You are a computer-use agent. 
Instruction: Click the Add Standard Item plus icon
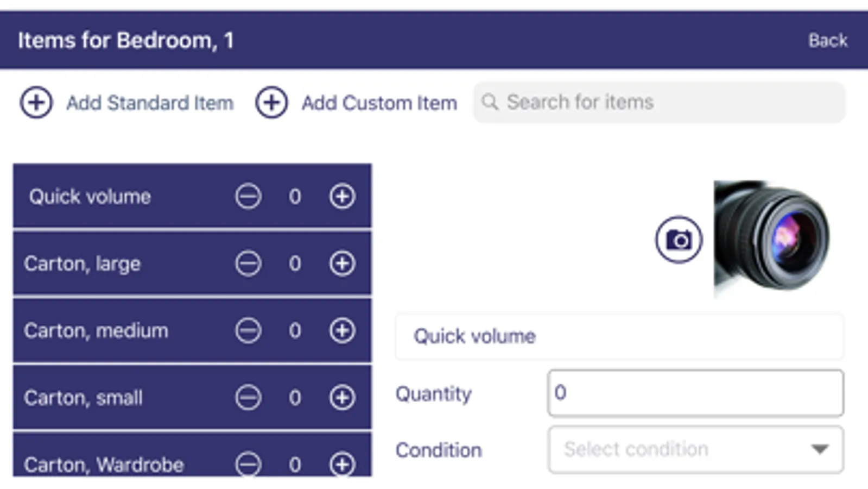(x=36, y=102)
